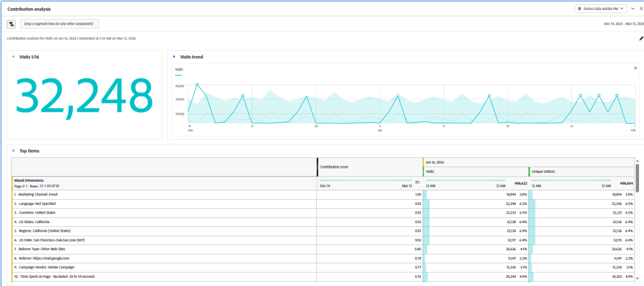Image resolution: width=644 pixels, height=286 pixels.
Task: Click the purple dot beside Top items
Action: click(13, 151)
